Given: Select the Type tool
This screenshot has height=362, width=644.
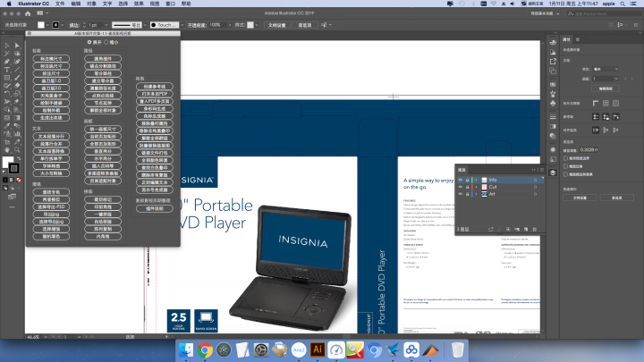Looking at the screenshot, I should 7,69.
